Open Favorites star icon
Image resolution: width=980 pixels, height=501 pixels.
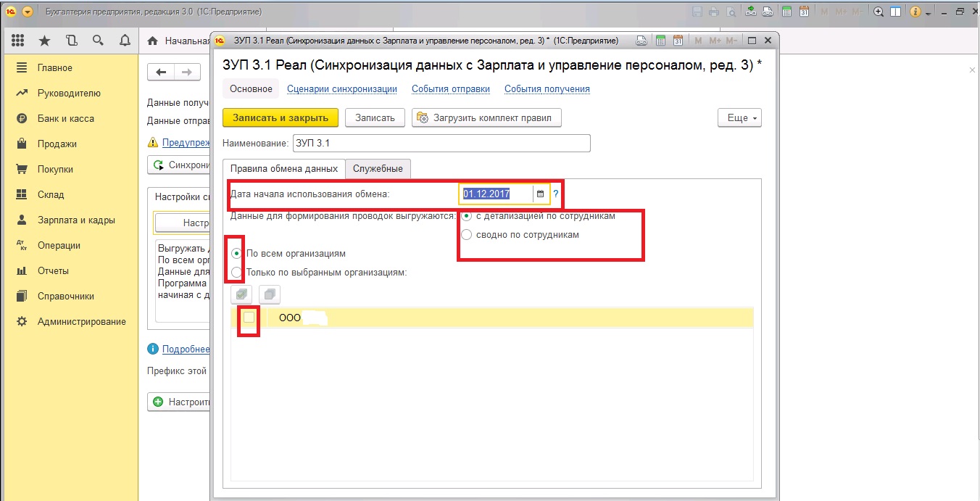tap(45, 41)
